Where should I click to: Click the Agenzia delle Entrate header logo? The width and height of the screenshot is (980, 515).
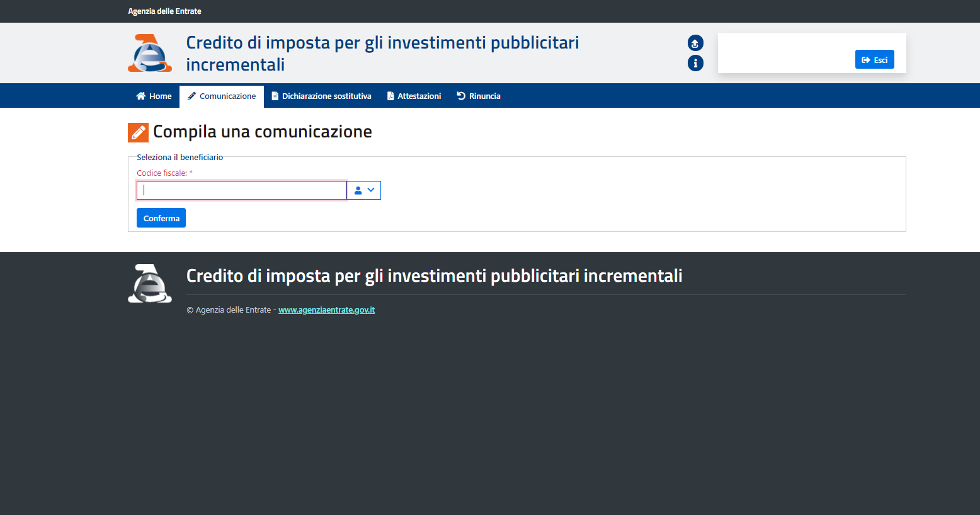pyautogui.click(x=150, y=53)
